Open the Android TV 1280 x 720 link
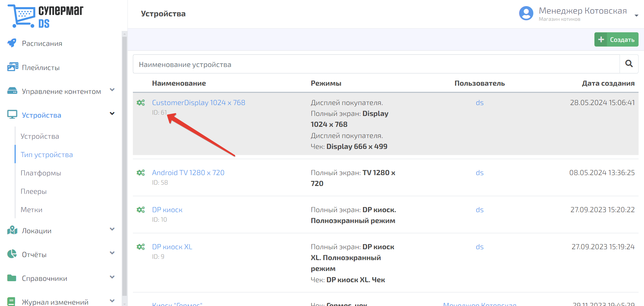 [188, 173]
